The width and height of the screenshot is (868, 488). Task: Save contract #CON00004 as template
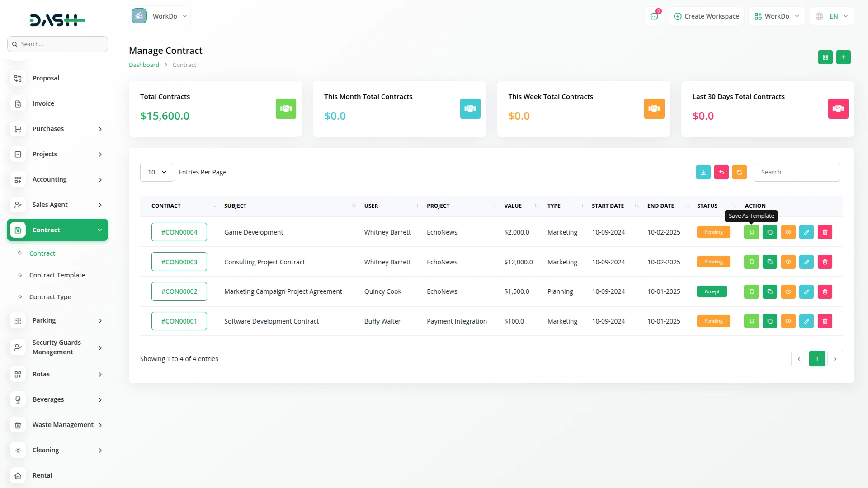coord(751,232)
